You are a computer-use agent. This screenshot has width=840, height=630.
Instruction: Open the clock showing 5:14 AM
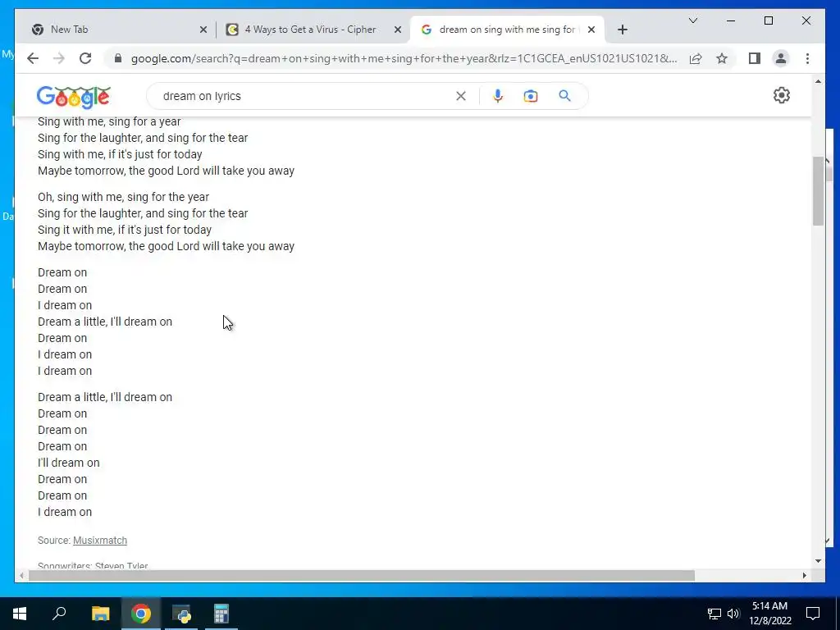[x=769, y=614]
